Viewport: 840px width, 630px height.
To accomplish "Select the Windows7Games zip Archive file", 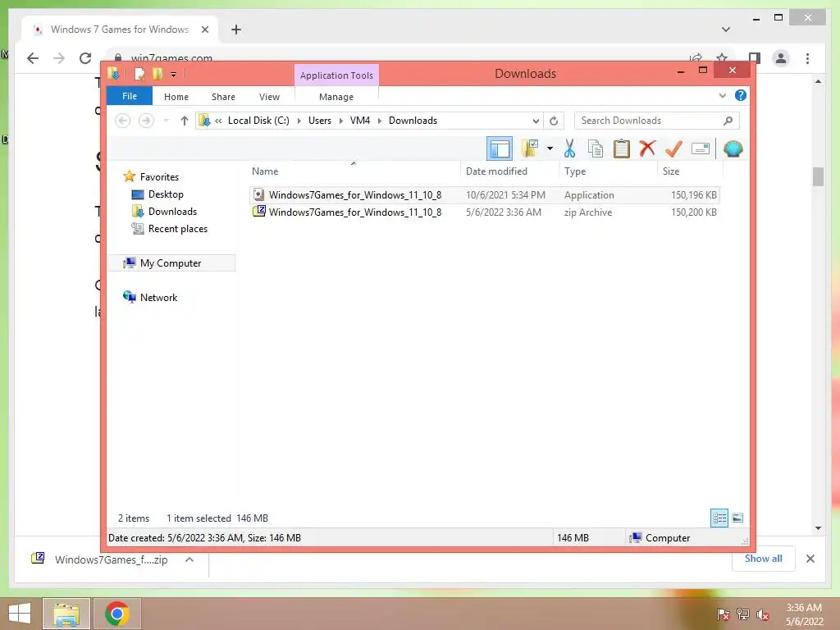I will click(x=485, y=212).
